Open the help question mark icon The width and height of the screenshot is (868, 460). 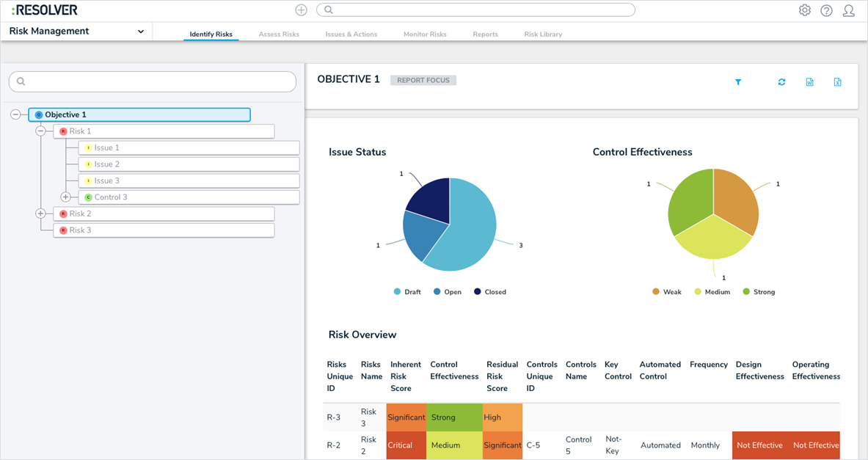coord(826,10)
